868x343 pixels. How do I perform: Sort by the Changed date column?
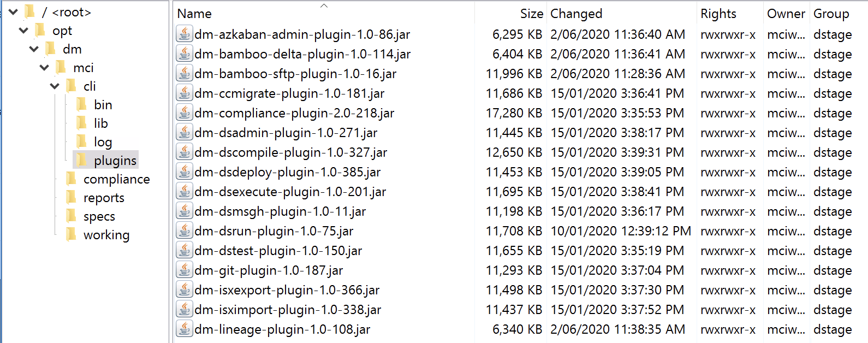(576, 14)
